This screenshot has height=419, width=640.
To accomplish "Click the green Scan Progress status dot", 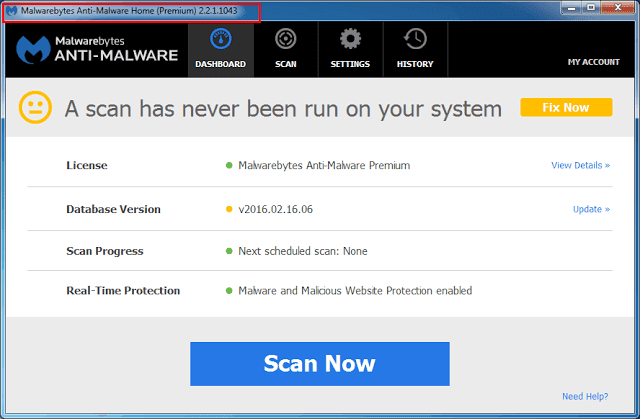I will (229, 251).
